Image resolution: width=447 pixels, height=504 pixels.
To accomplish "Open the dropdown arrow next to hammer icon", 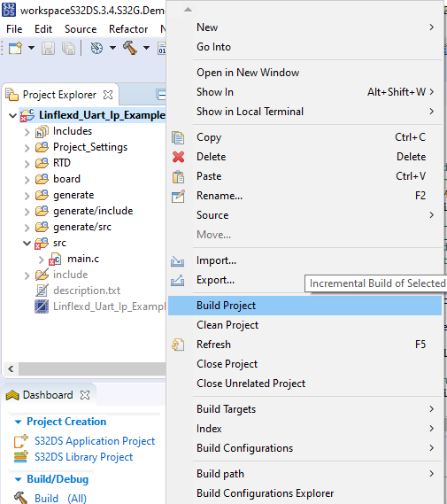I will (146, 48).
